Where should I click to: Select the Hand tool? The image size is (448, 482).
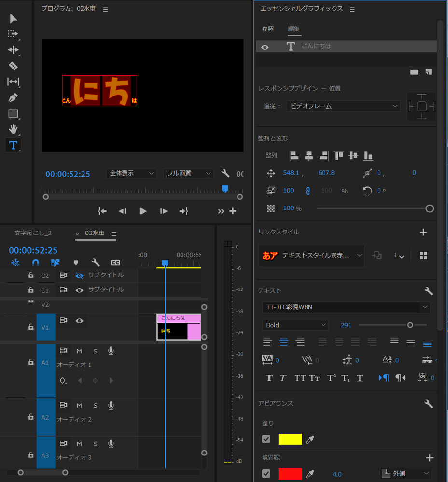click(13, 129)
